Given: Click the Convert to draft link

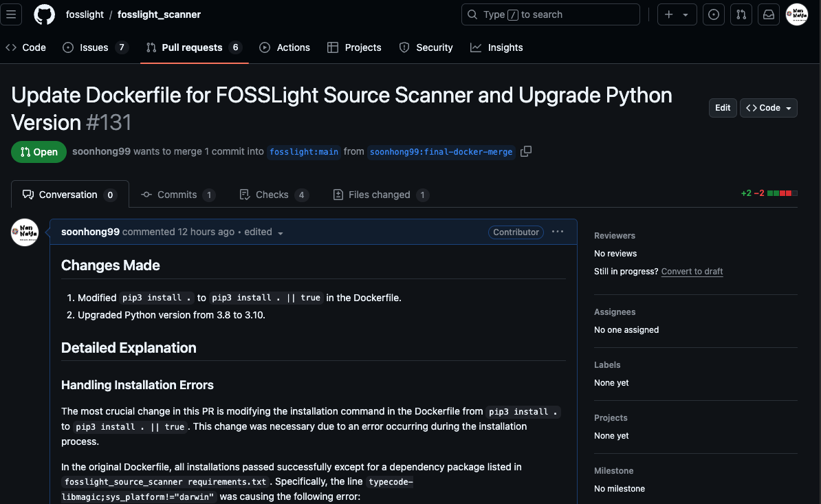Looking at the screenshot, I should [692, 272].
